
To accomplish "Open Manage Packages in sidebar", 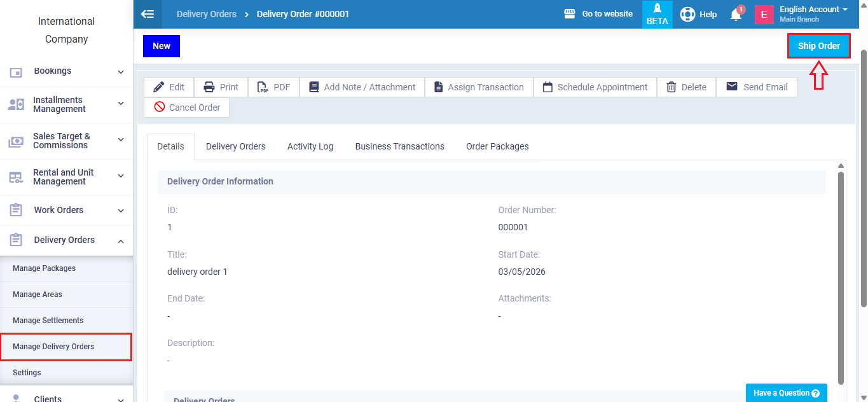I will pyautogui.click(x=45, y=268).
